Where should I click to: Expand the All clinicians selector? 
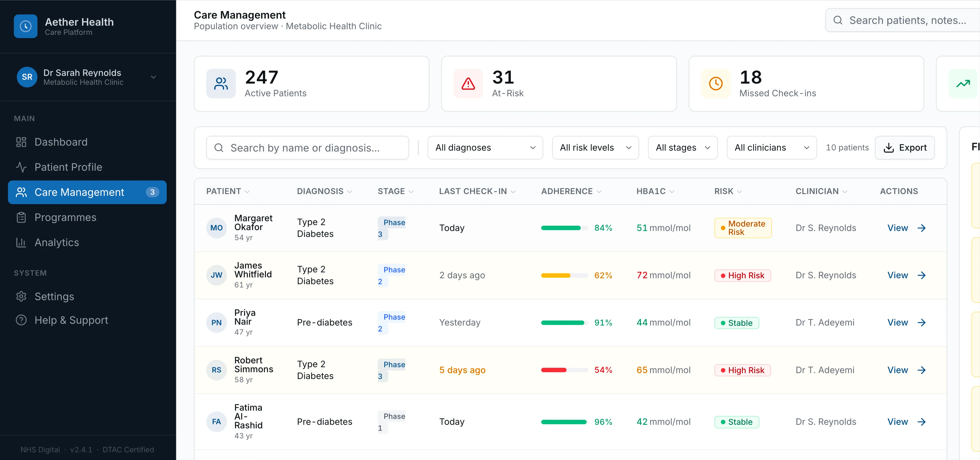771,148
